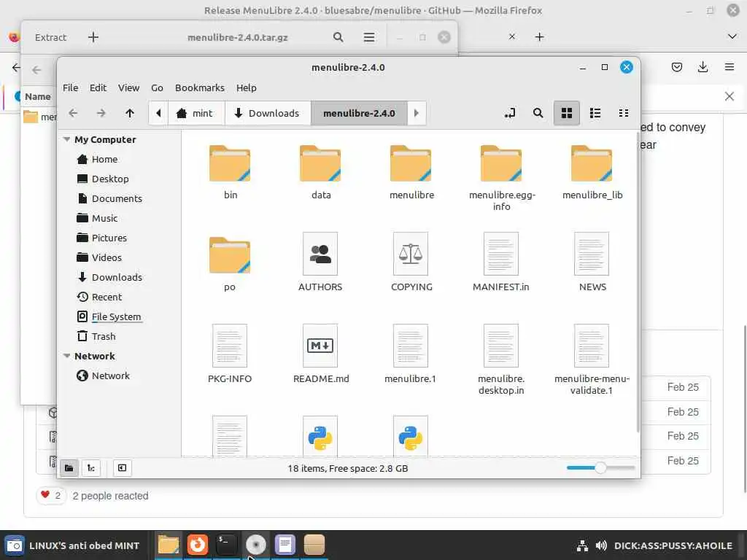Collapse the Network section
The height and width of the screenshot is (560, 747).
coord(66,356)
